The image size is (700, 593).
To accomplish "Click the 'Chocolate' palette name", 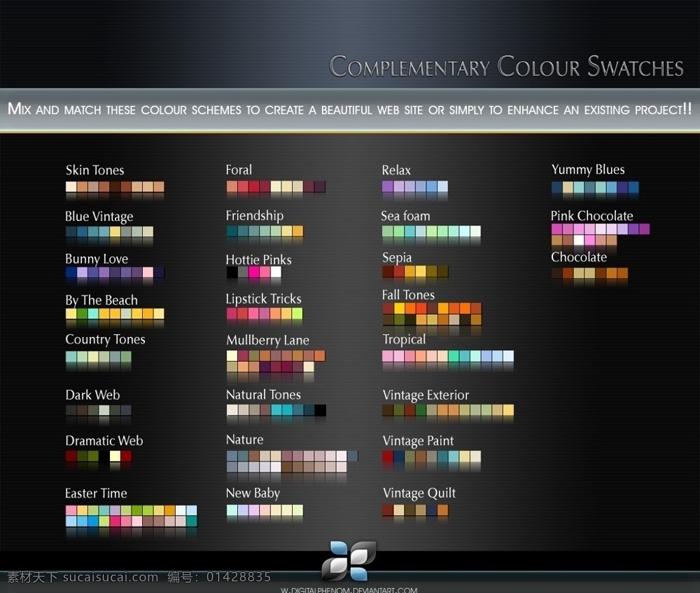I will click(578, 257).
